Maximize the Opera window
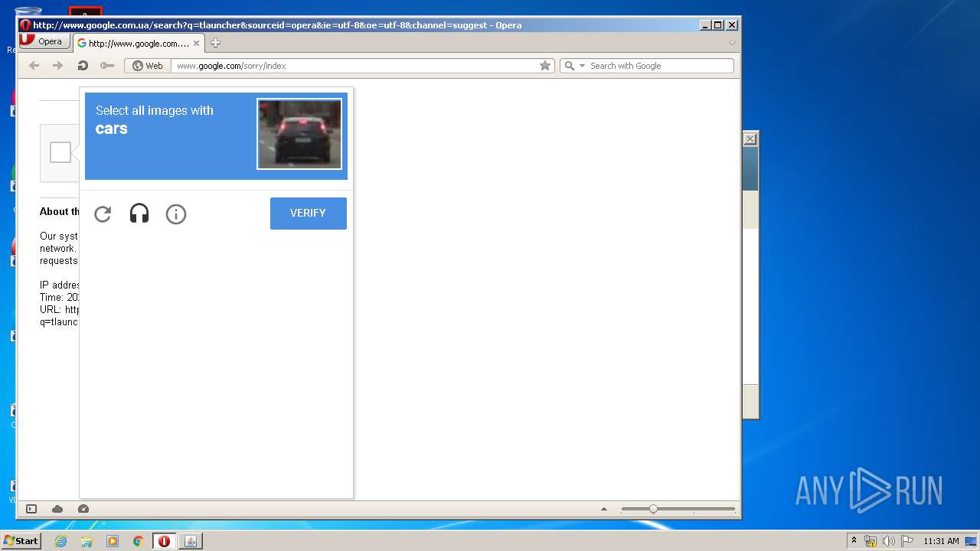 click(x=718, y=25)
